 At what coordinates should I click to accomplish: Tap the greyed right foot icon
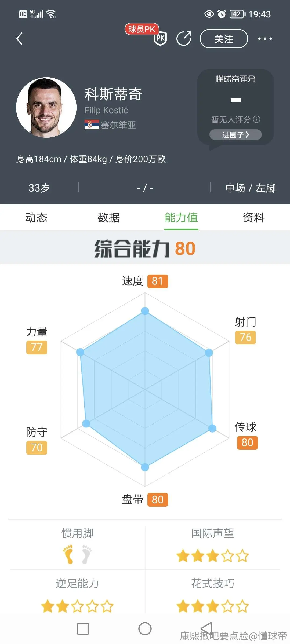pyautogui.click(x=86, y=554)
